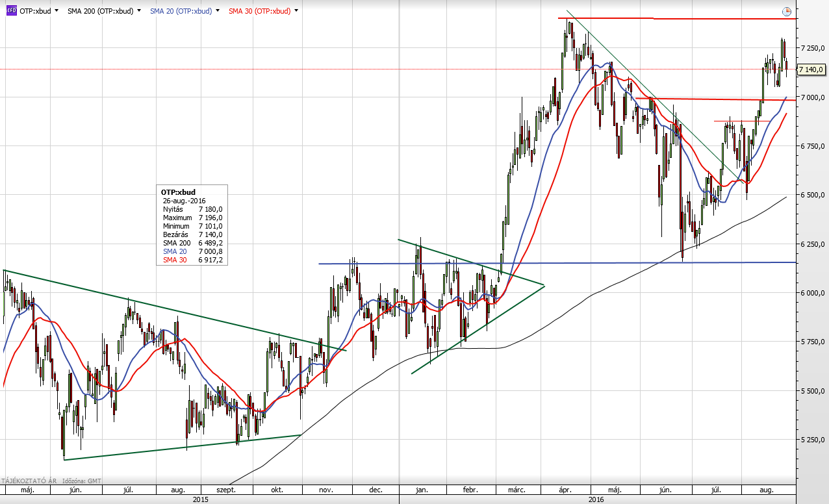Click the okt. month label on time axis
Image resolution: width=829 pixels, height=504 pixels.
277,490
